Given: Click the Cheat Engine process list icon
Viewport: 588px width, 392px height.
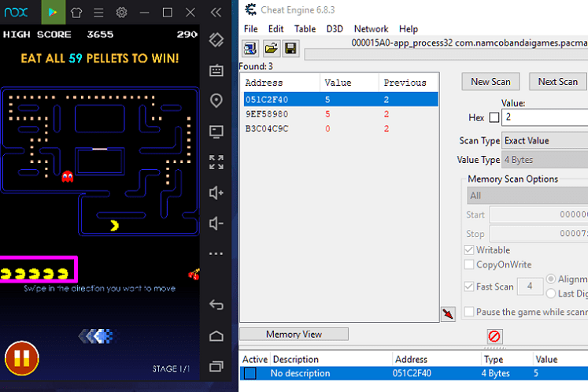Looking at the screenshot, I should [x=250, y=48].
